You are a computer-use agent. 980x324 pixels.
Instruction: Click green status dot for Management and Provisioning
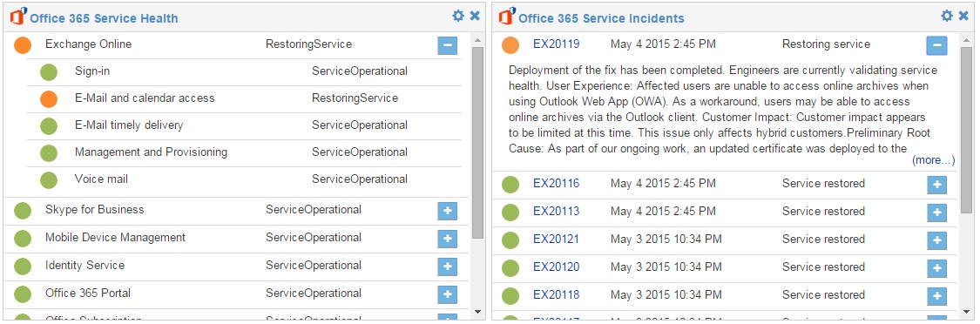pos(49,152)
